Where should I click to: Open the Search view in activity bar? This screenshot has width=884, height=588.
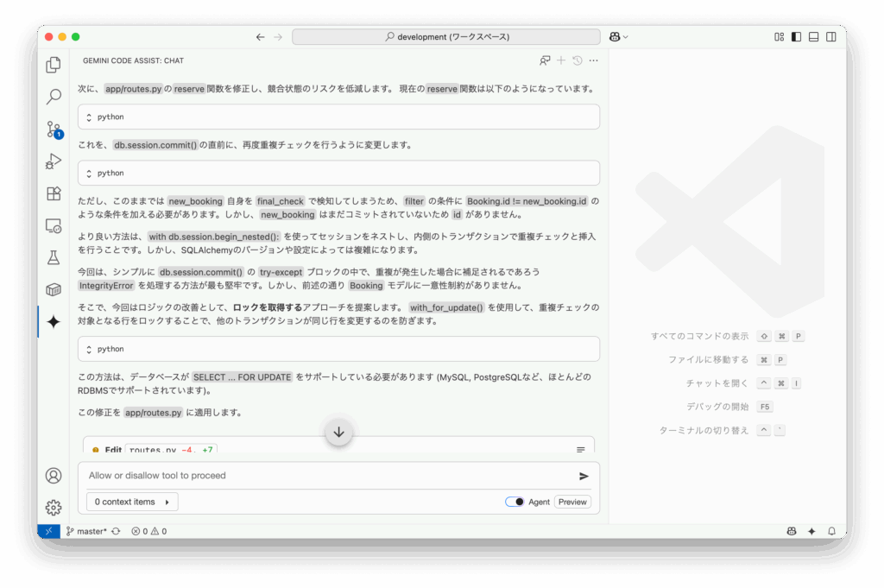pyautogui.click(x=54, y=97)
